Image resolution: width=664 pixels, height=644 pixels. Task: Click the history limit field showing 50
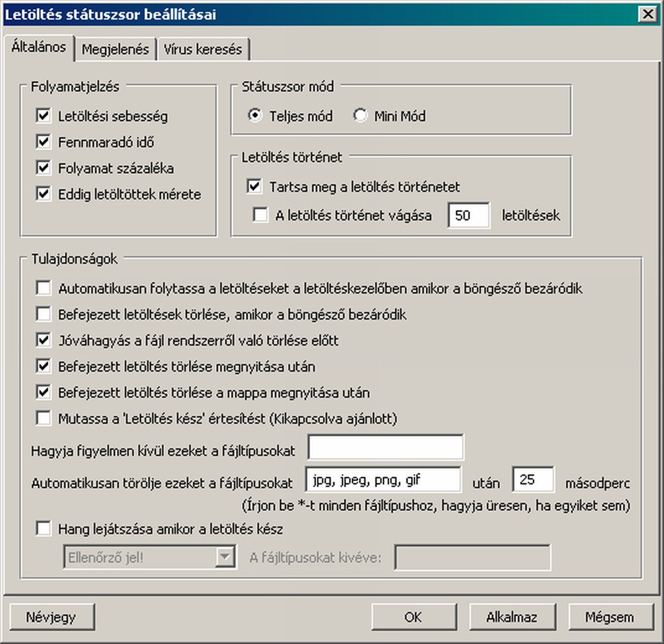tap(468, 215)
